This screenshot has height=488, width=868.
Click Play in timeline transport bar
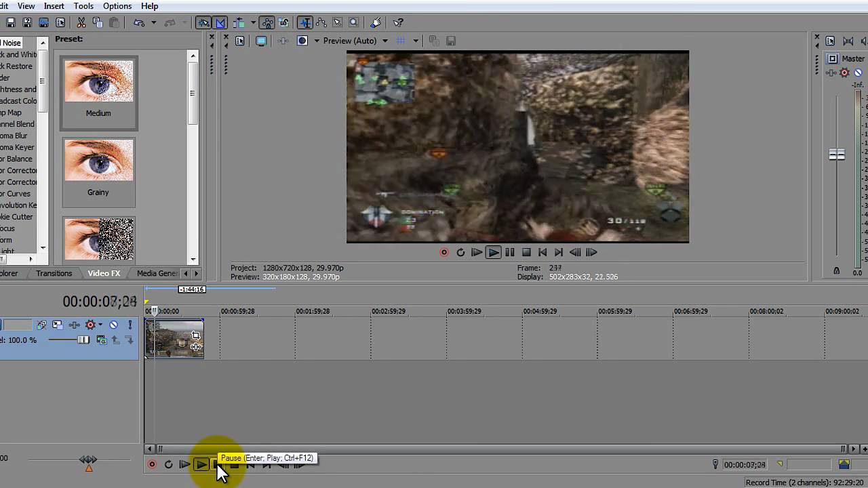pyautogui.click(x=201, y=464)
